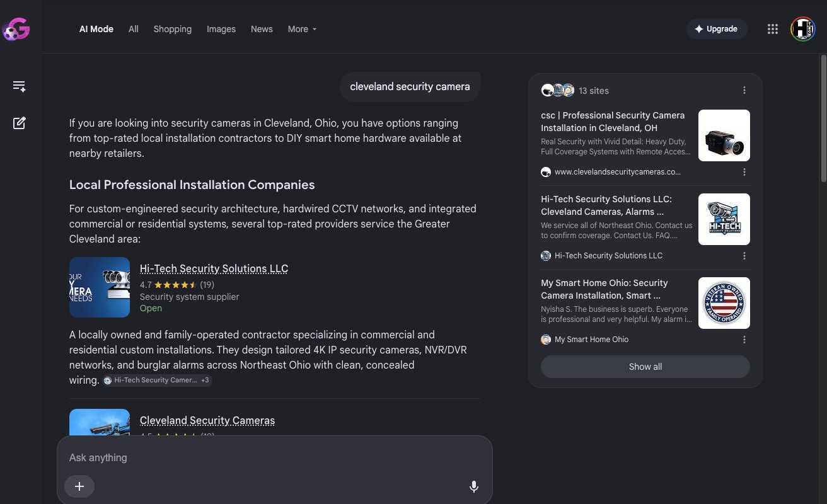Open Cleveland Security Cameras listing link
This screenshot has height=504, width=827.
pos(207,420)
